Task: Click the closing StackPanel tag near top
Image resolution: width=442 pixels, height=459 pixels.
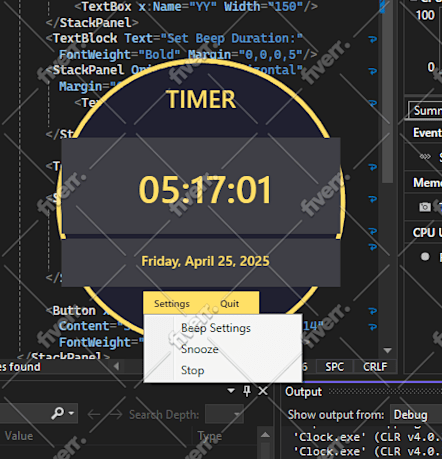Action: click(x=92, y=23)
